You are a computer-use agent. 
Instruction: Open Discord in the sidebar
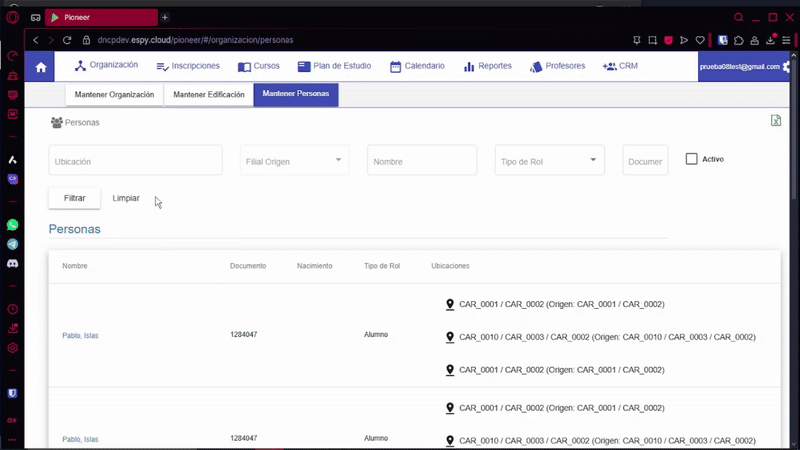[x=13, y=263]
